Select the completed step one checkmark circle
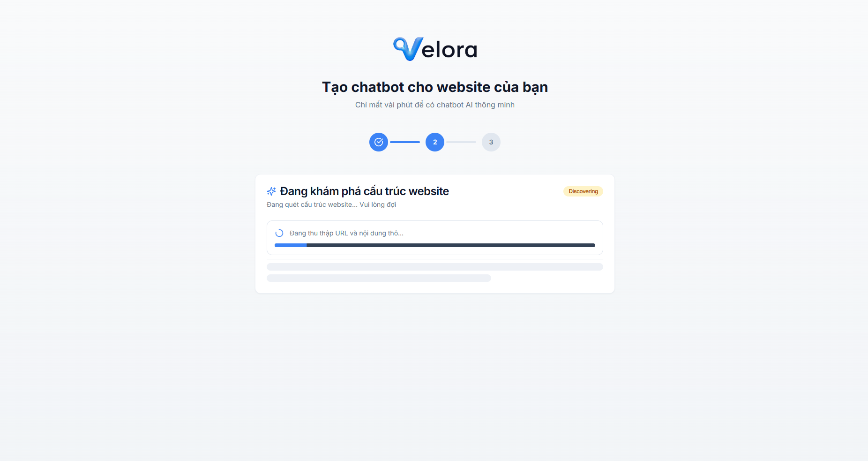868x461 pixels. 379,142
